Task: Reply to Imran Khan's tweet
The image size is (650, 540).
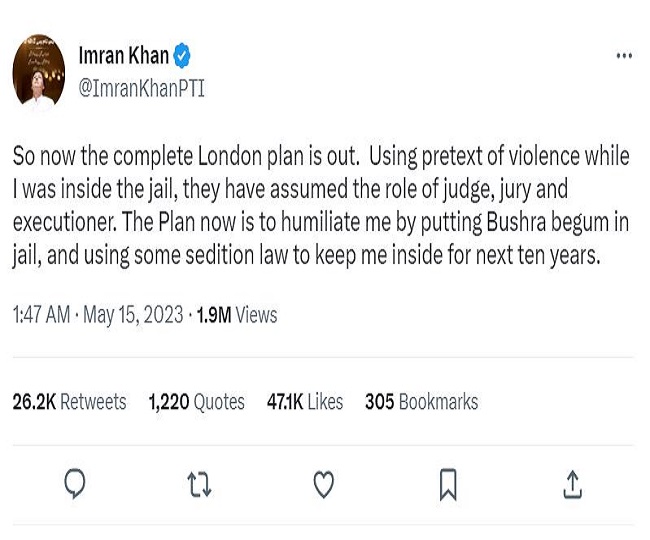Action: click(74, 485)
